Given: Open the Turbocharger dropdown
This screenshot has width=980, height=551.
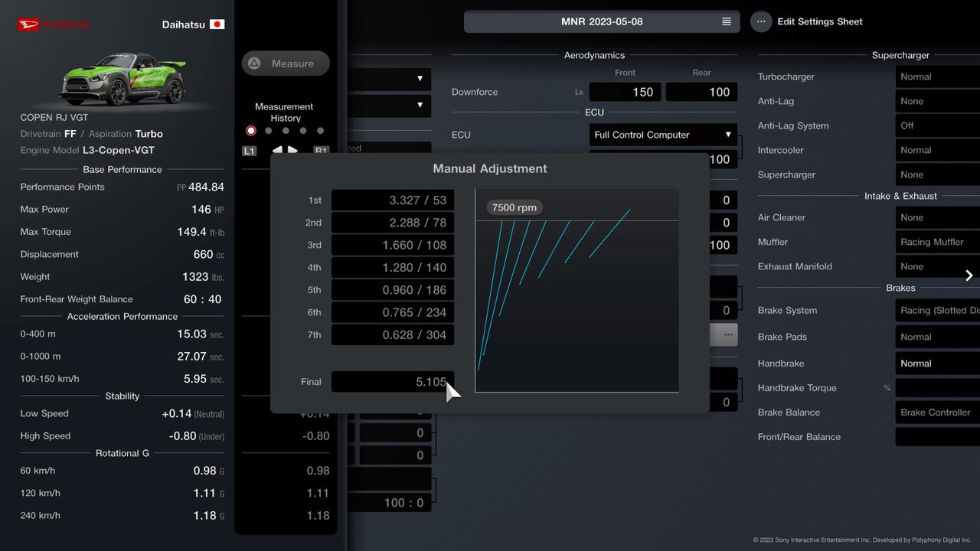Looking at the screenshot, I should [x=937, y=77].
